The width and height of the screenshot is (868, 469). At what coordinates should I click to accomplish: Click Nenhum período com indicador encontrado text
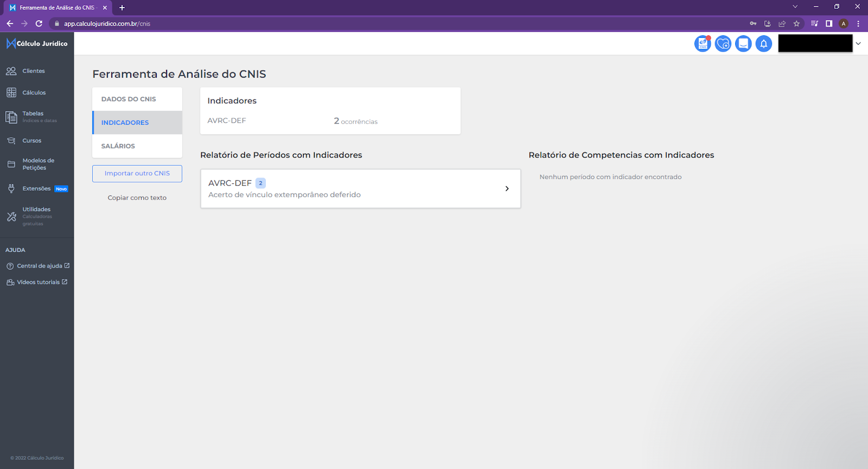[610, 177]
